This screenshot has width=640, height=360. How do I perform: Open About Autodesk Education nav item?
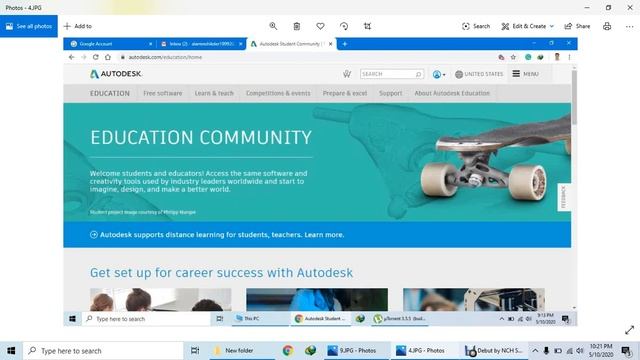(x=452, y=93)
